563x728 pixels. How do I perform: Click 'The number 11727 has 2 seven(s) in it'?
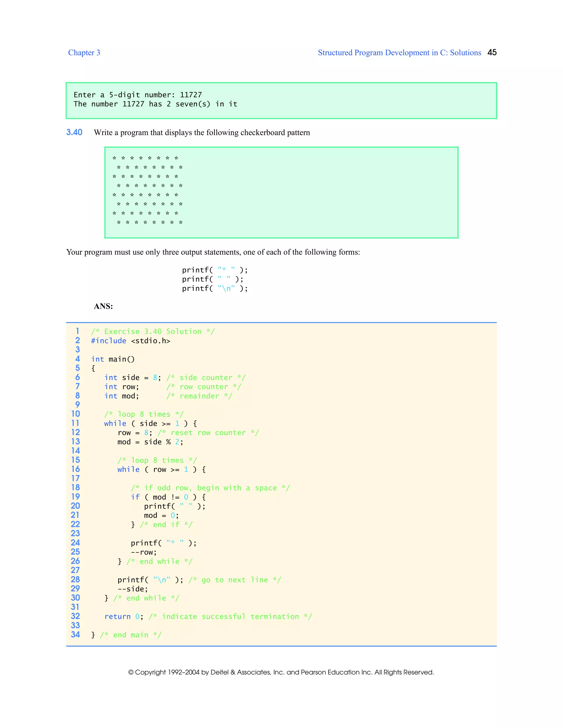coord(155,104)
